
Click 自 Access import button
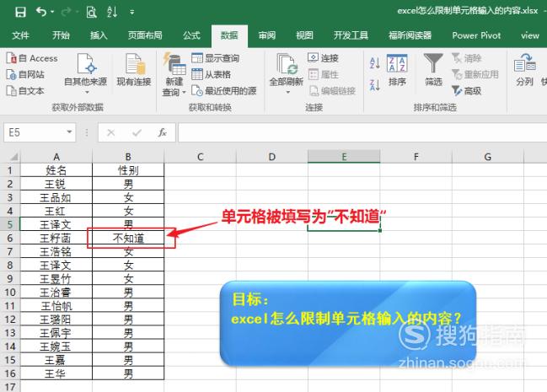32,58
